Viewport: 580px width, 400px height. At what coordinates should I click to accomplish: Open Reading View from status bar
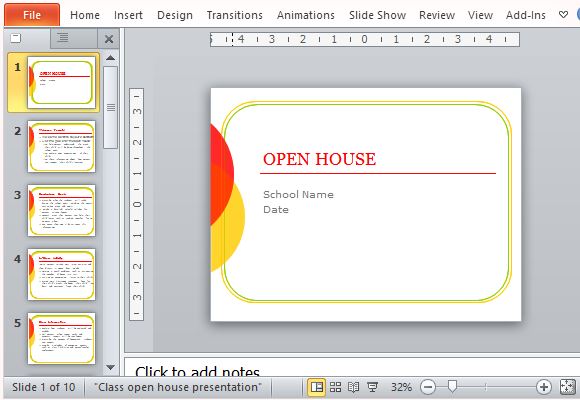click(x=354, y=387)
